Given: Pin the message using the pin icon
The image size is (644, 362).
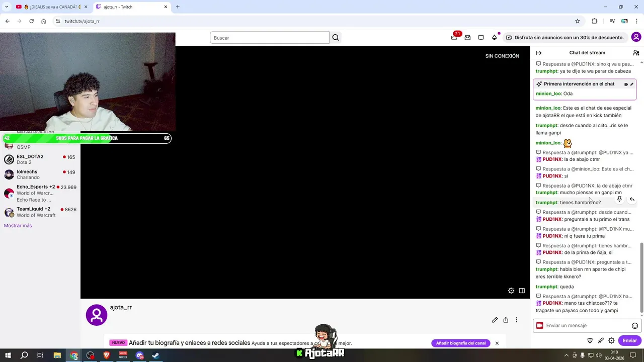Looking at the screenshot, I should 619,199.
